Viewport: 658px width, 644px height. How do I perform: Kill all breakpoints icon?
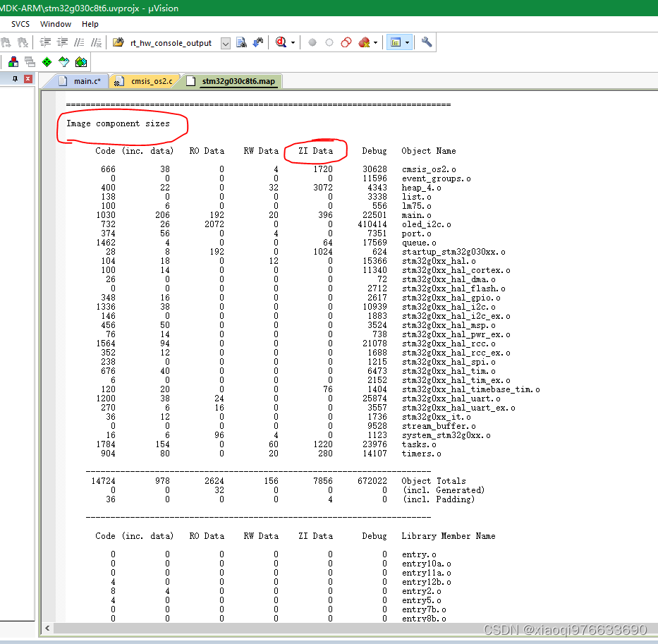tap(364, 42)
